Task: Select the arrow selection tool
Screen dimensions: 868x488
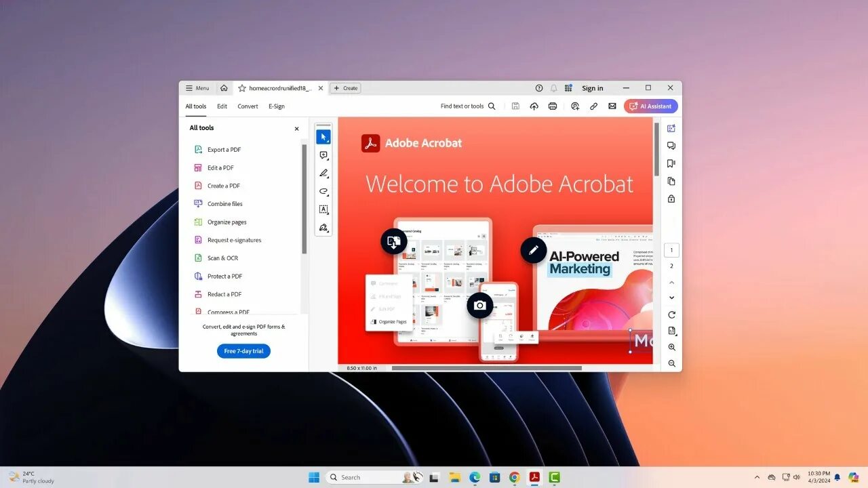Action: [x=323, y=137]
